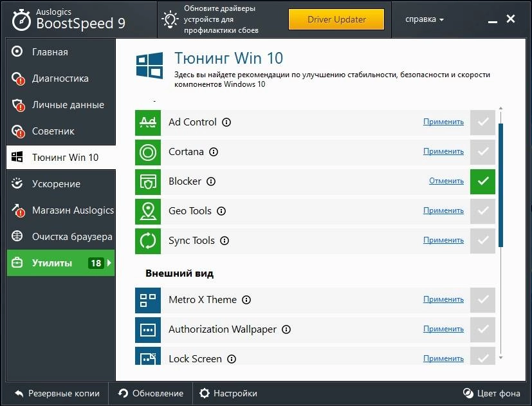
Task: Toggle the Sync Tools checkmark box
Action: 483,241
